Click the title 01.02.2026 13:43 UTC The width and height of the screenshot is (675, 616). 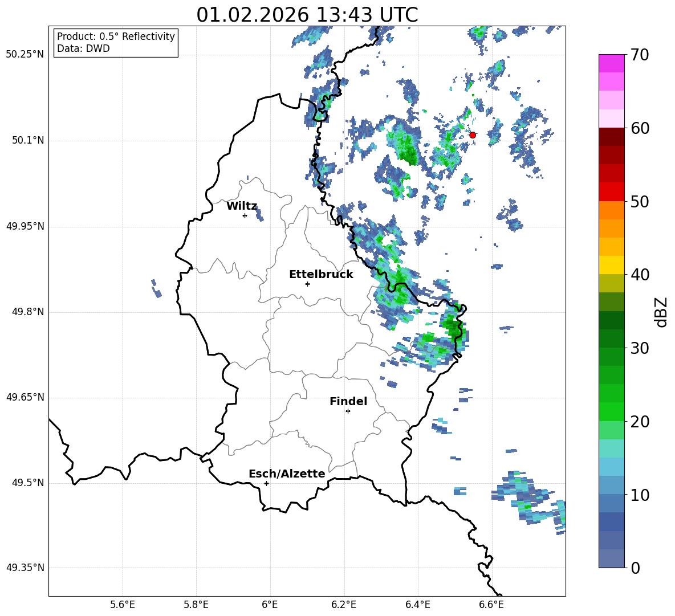(307, 15)
